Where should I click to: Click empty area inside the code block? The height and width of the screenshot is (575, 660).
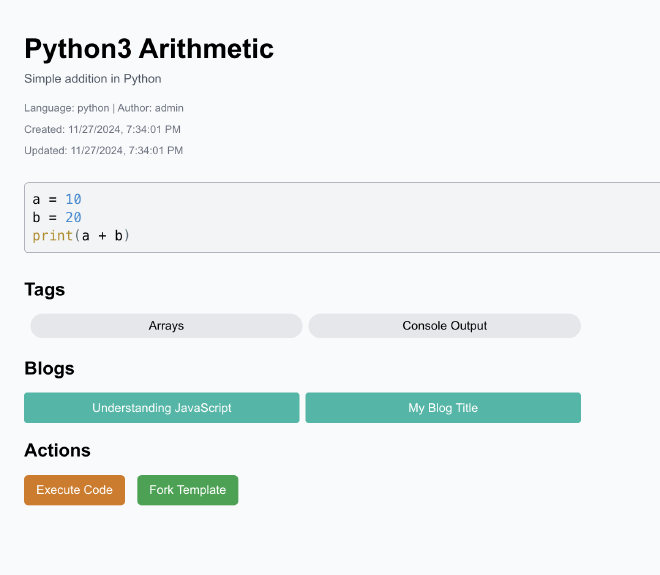(x=379, y=217)
